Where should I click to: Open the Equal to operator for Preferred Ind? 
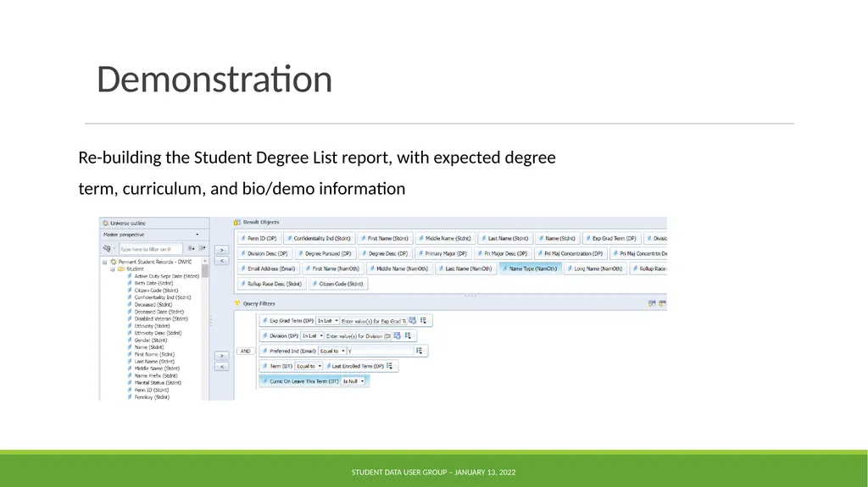332,351
